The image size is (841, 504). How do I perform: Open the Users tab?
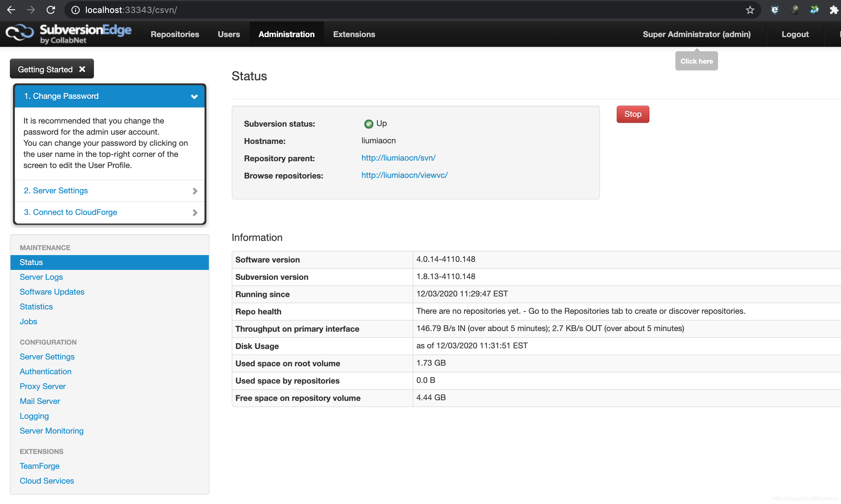229,34
